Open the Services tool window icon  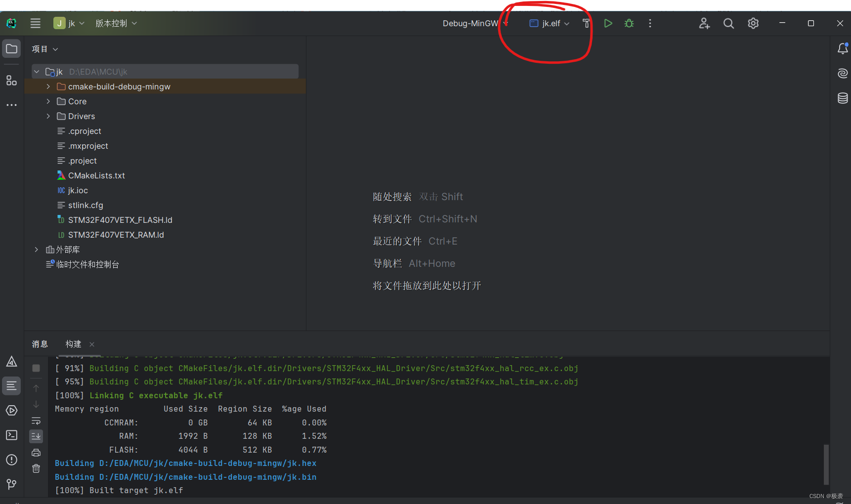[x=11, y=411]
